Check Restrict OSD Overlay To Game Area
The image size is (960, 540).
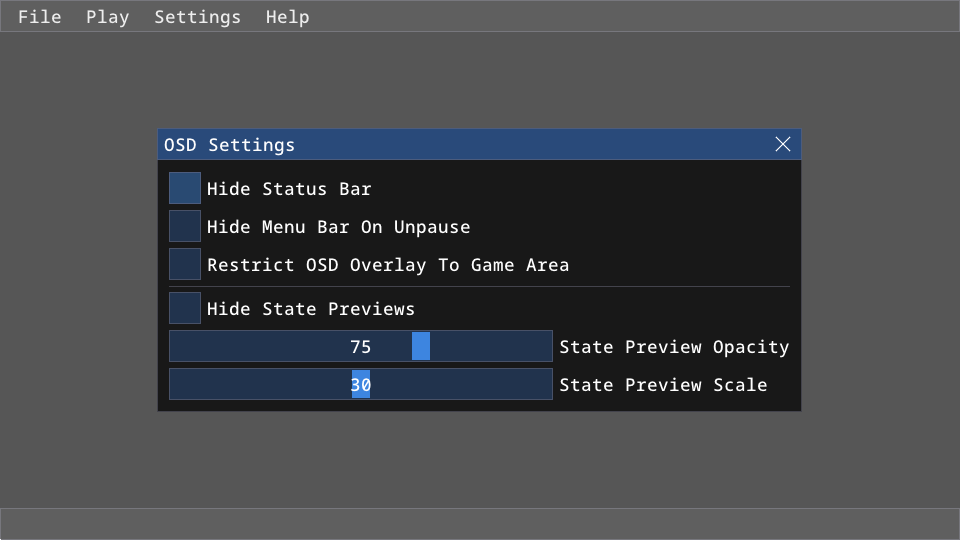pos(185,264)
